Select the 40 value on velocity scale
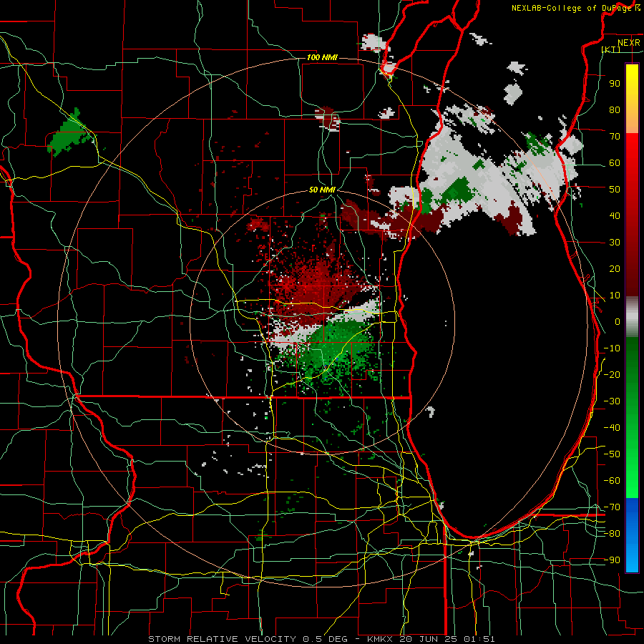The height and width of the screenshot is (644, 644). (x=615, y=216)
